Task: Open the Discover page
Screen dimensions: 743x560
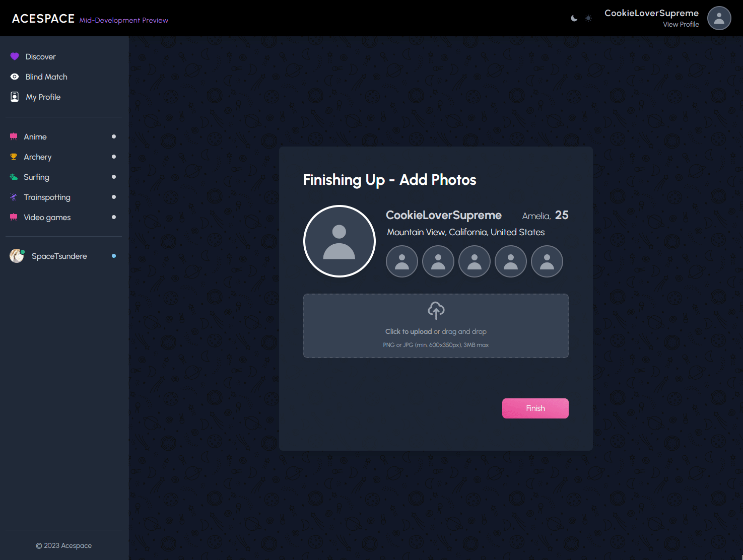Action: point(63,56)
